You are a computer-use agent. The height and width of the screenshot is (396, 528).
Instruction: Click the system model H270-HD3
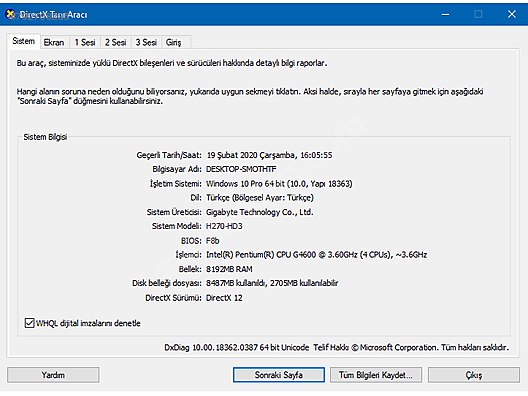(x=224, y=226)
